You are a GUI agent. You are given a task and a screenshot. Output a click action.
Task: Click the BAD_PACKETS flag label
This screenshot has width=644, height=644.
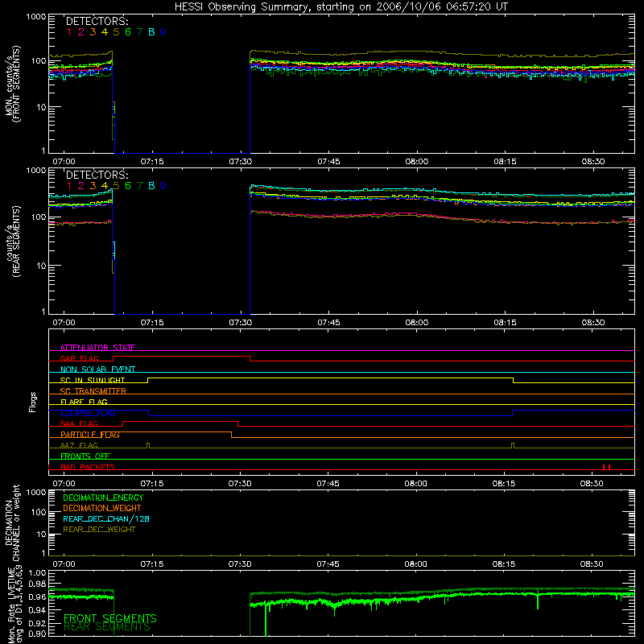coord(88,467)
